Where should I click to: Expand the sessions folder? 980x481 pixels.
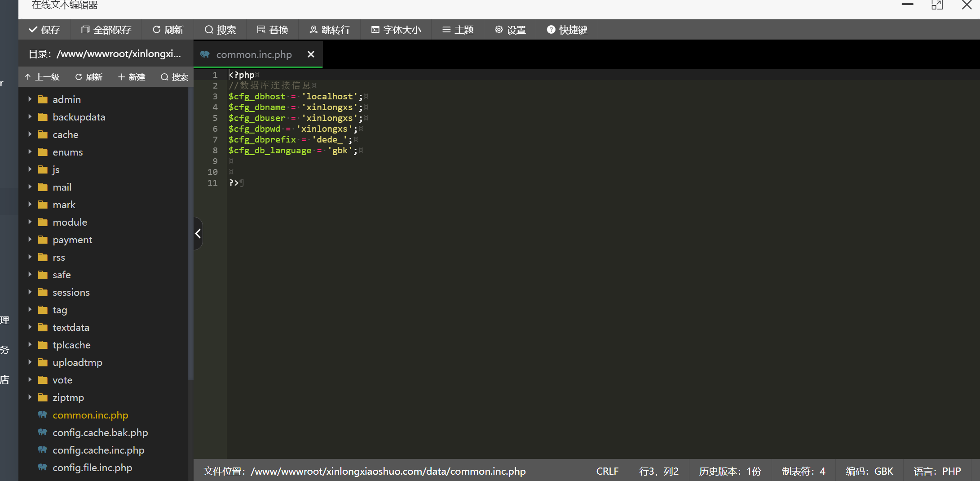[30, 292]
